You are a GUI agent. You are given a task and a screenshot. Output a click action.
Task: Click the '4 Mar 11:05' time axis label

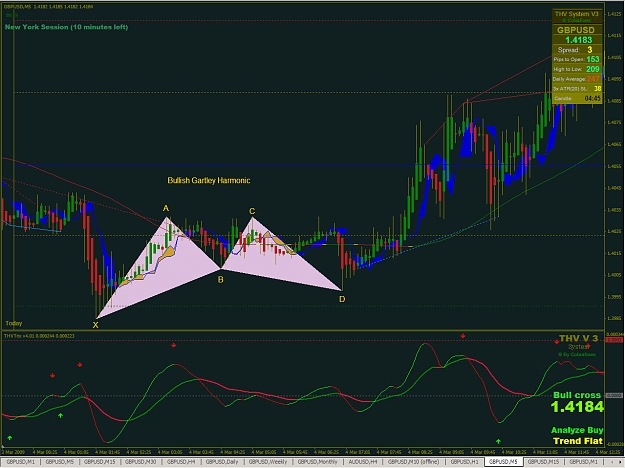coord(545,452)
